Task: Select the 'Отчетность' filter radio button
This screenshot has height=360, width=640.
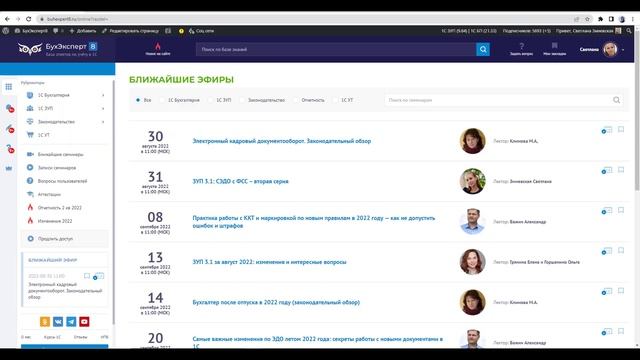Action: (296, 100)
